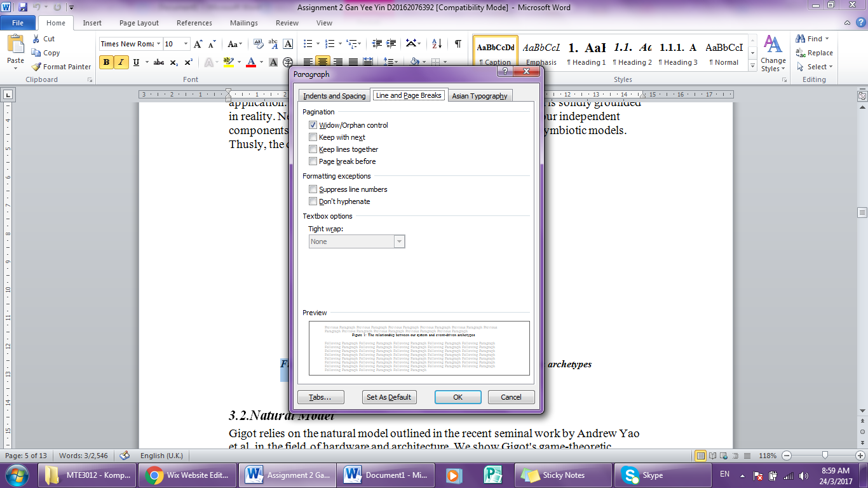This screenshot has height=488, width=868.
Task: Confirm the dialog with OK
Action: pyautogui.click(x=458, y=397)
